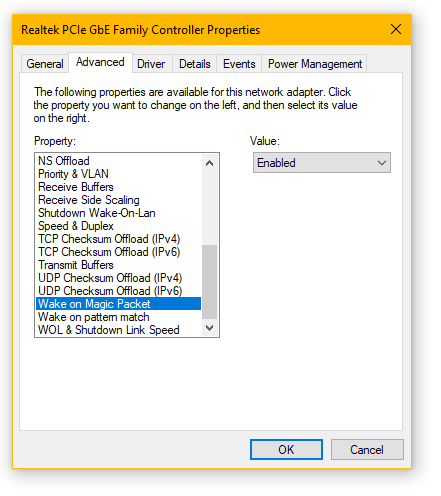Select Wake on pattern match property
The width and height of the screenshot is (441, 496).
click(x=119, y=317)
